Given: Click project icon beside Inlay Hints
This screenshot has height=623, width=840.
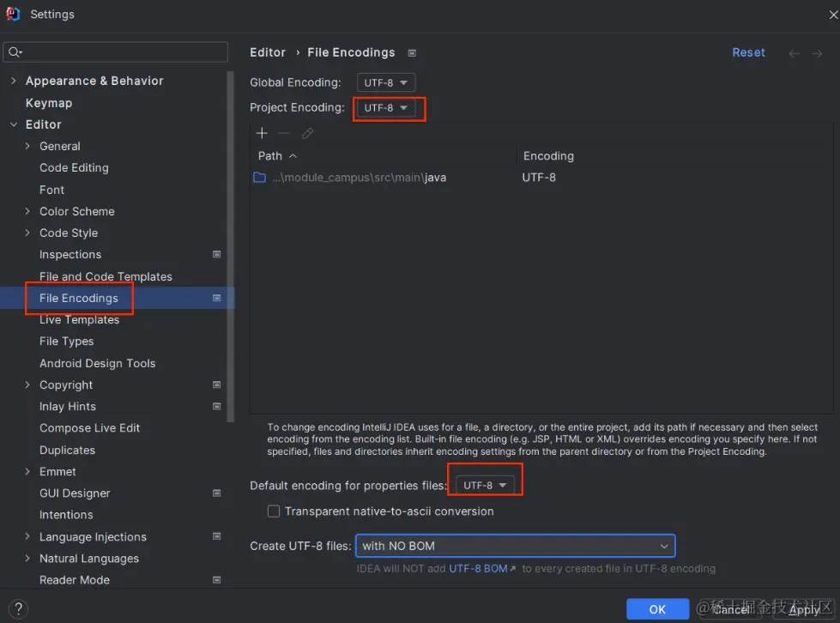Looking at the screenshot, I should (216, 406).
